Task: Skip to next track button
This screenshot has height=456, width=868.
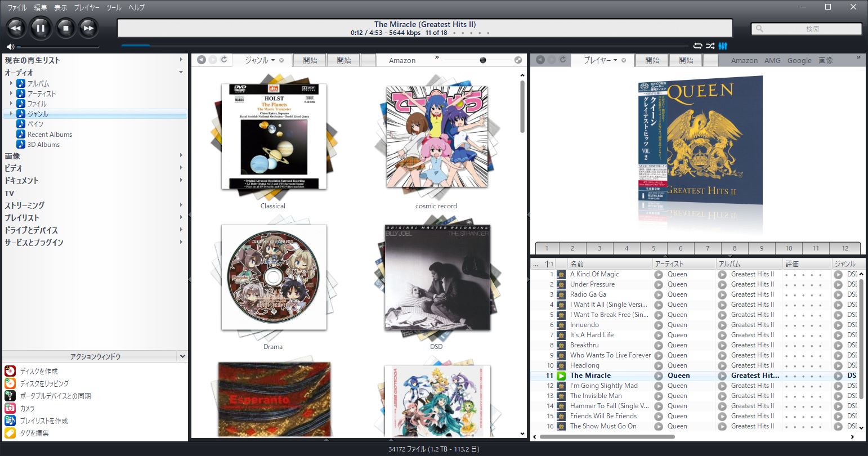Action: [88, 28]
